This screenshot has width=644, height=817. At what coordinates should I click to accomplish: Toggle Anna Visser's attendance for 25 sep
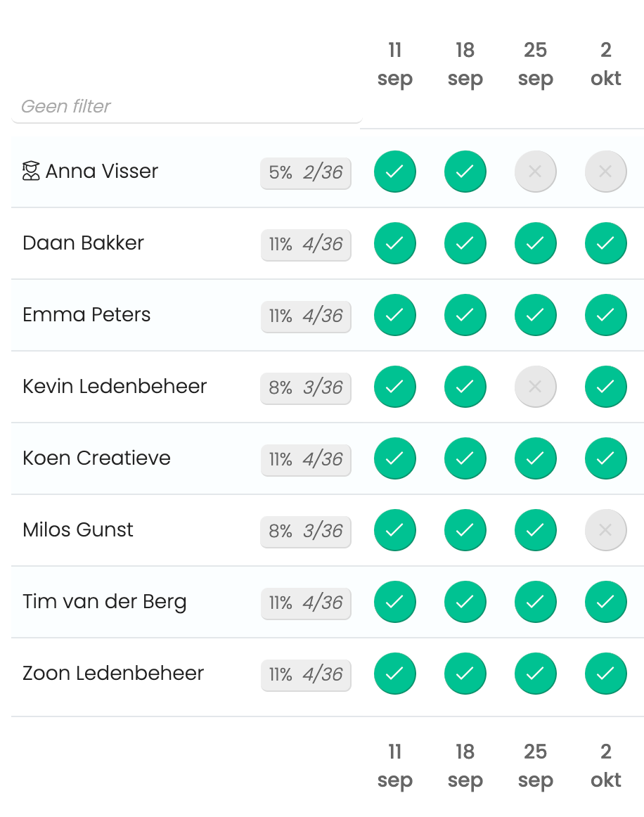coord(535,172)
